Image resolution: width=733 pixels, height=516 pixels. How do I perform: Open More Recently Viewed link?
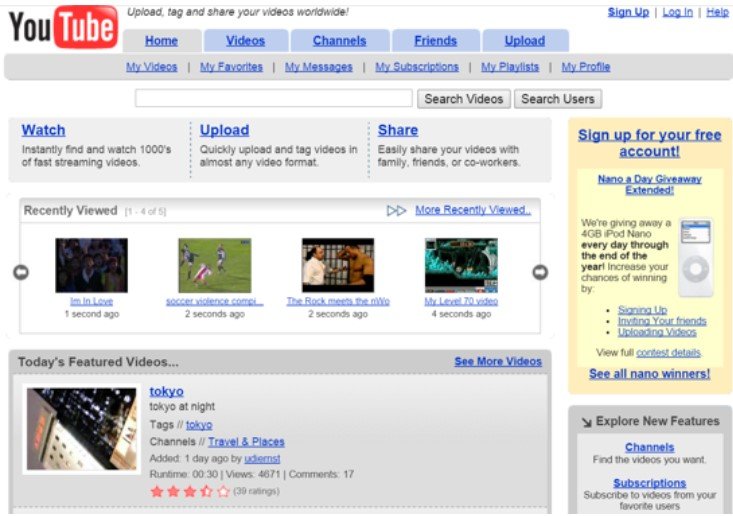pos(473,210)
